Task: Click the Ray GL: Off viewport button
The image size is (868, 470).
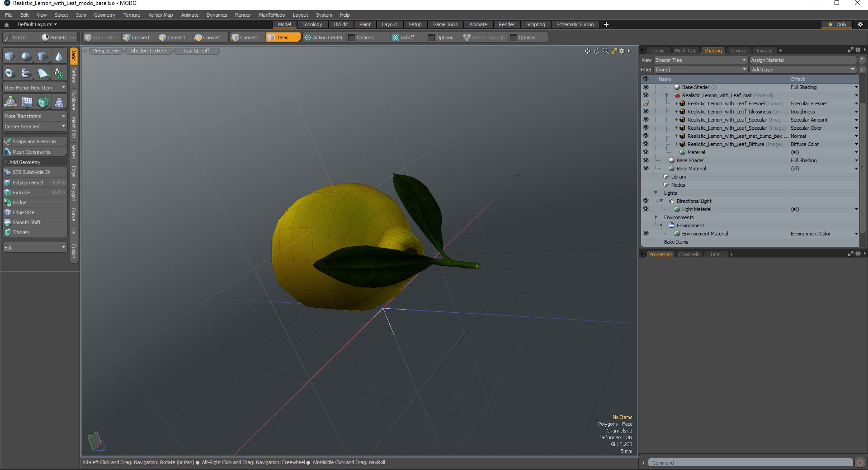Action: (x=196, y=51)
